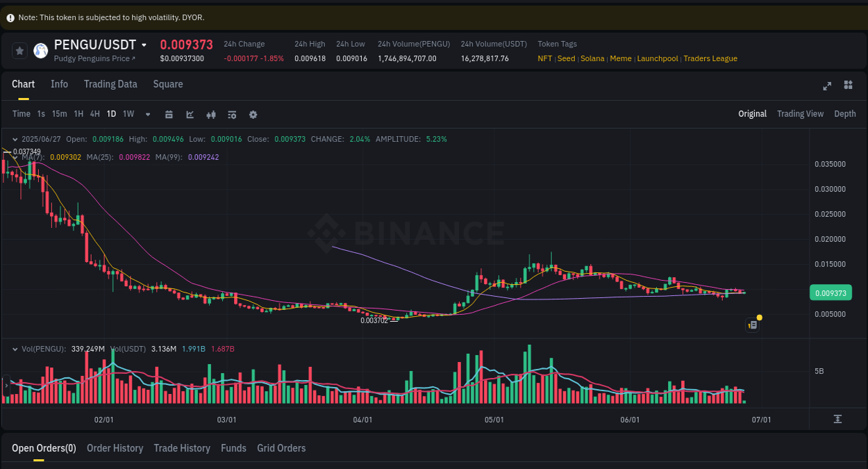Open the Order History tab
The height and width of the screenshot is (469, 868).
tap(115, 448)
